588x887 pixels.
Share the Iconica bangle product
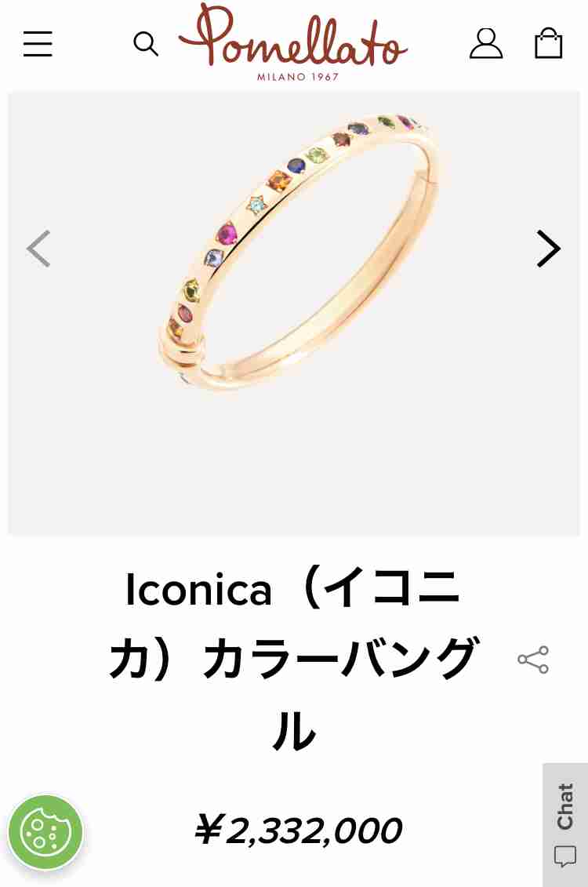533,660
